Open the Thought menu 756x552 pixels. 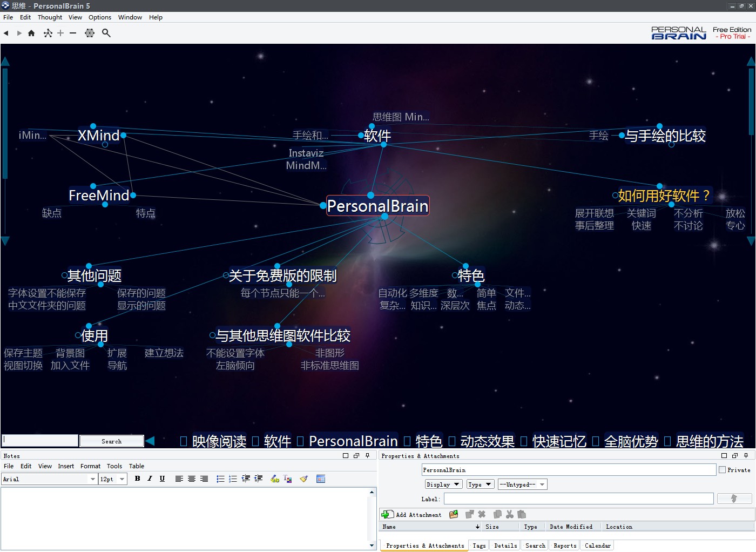pyautogui.click(x=50, y=17)
